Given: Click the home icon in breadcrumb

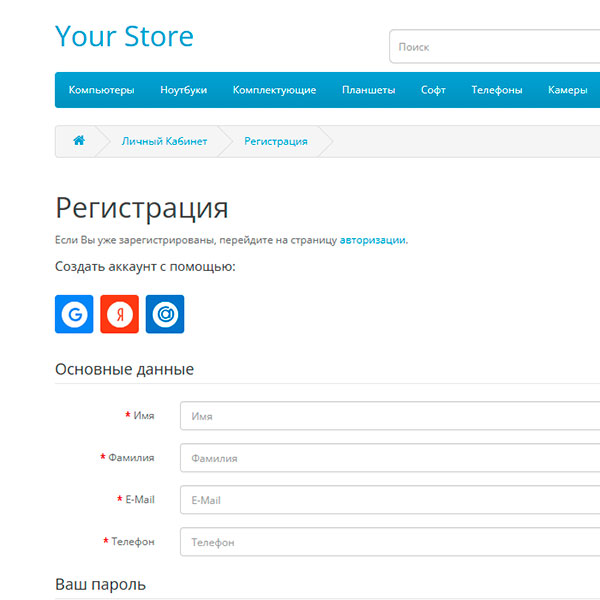Looking at the screenshot, I should pos(79,141).
